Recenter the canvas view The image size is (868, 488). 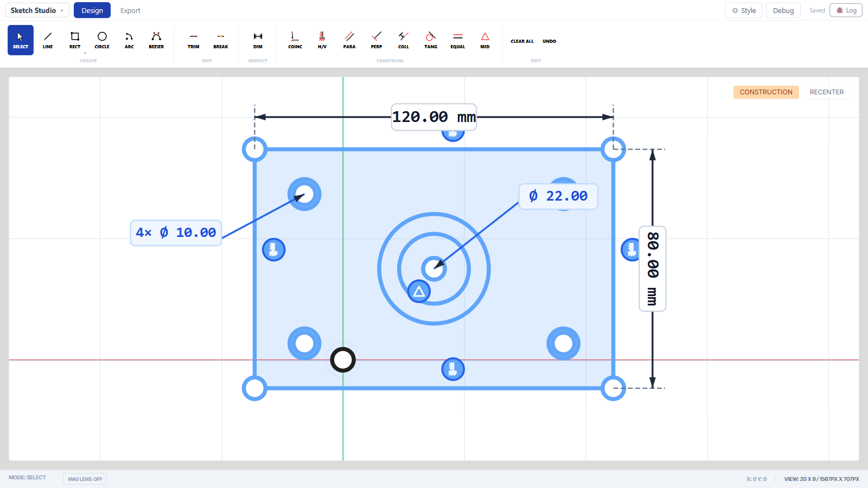[827, 92]
